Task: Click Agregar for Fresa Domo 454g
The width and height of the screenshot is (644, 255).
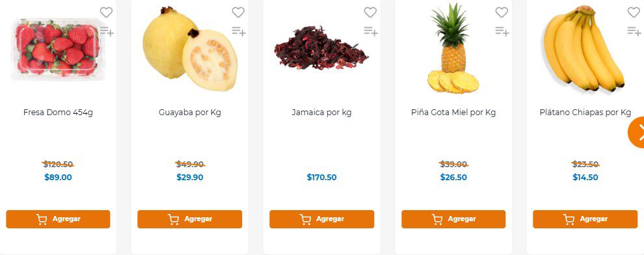Action: click(x=58, y=219)
